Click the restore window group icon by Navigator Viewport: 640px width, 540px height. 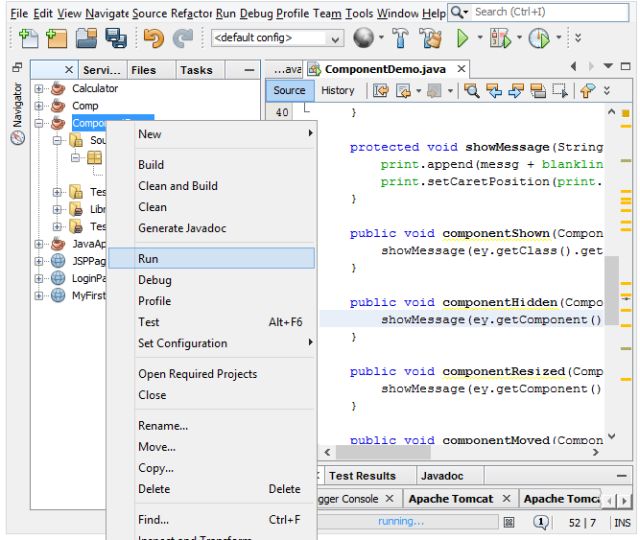click(17, 67)
